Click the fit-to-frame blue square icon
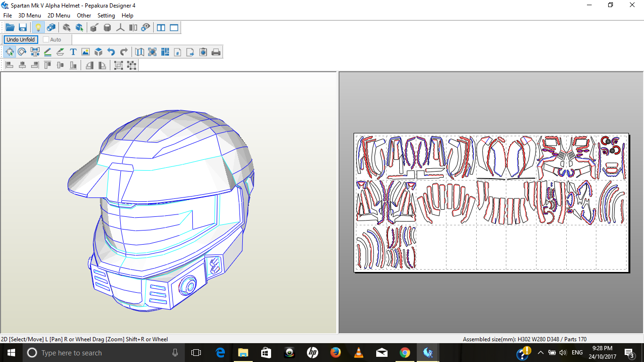644x362 pixels. [x=152, y=52]
